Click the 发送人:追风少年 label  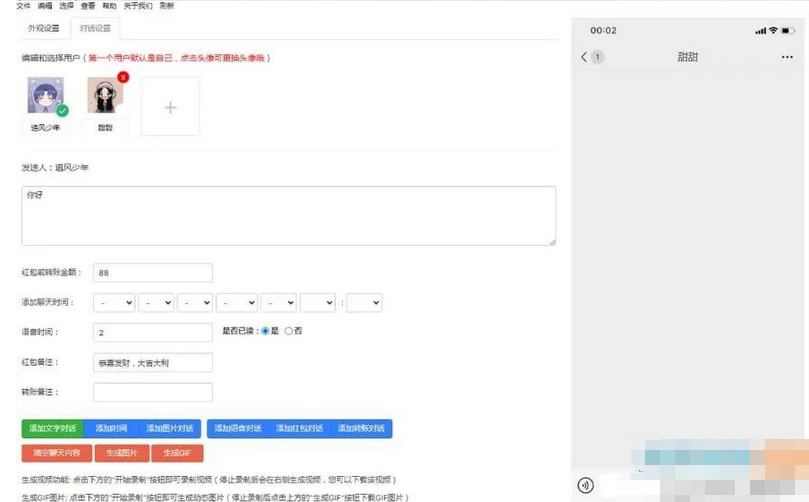point(55,168)
